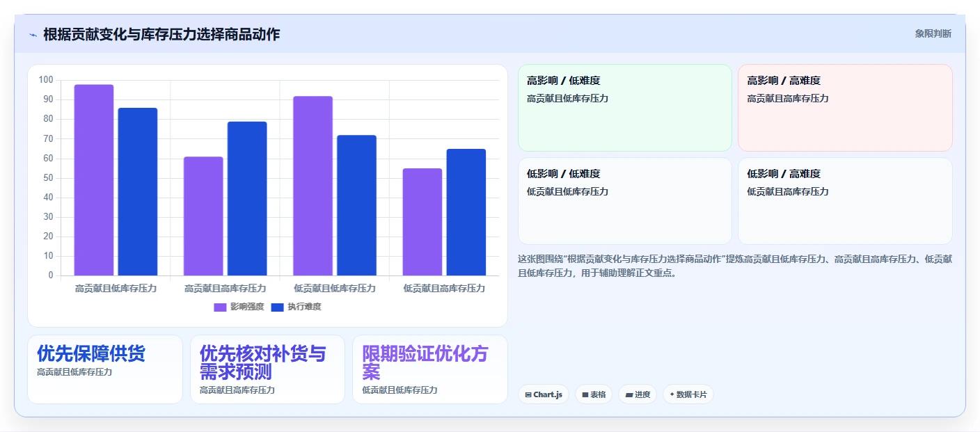Select the blue bar for 高贡献且低库存压力
The width and height of the screenshot is (980, 432).
[x=138, y=192]
